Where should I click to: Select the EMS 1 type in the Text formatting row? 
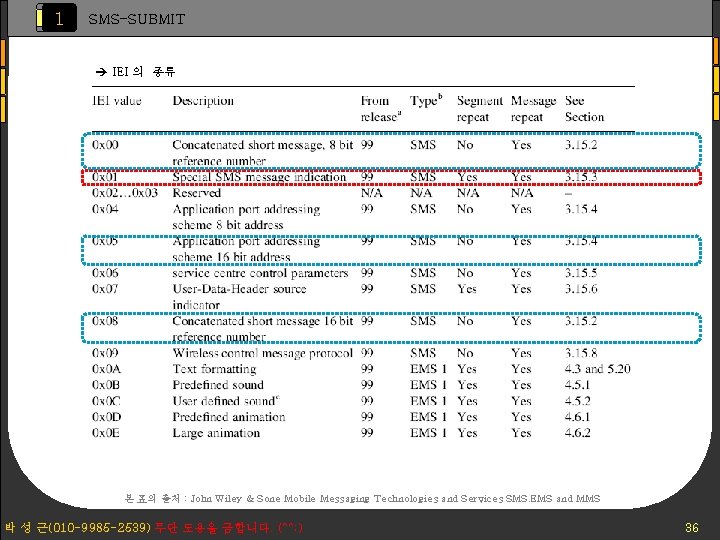click(428, 369)
